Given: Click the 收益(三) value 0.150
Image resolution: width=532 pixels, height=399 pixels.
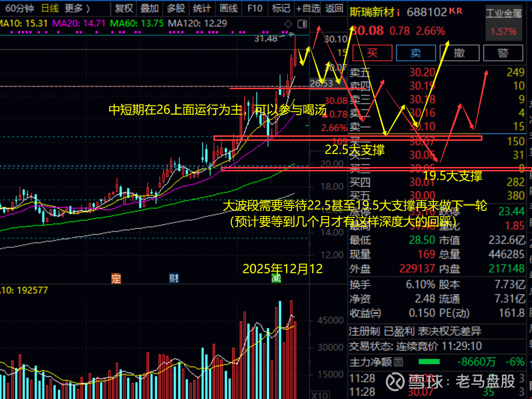Looking at the screenshot, I should click(x=422, y=313).
